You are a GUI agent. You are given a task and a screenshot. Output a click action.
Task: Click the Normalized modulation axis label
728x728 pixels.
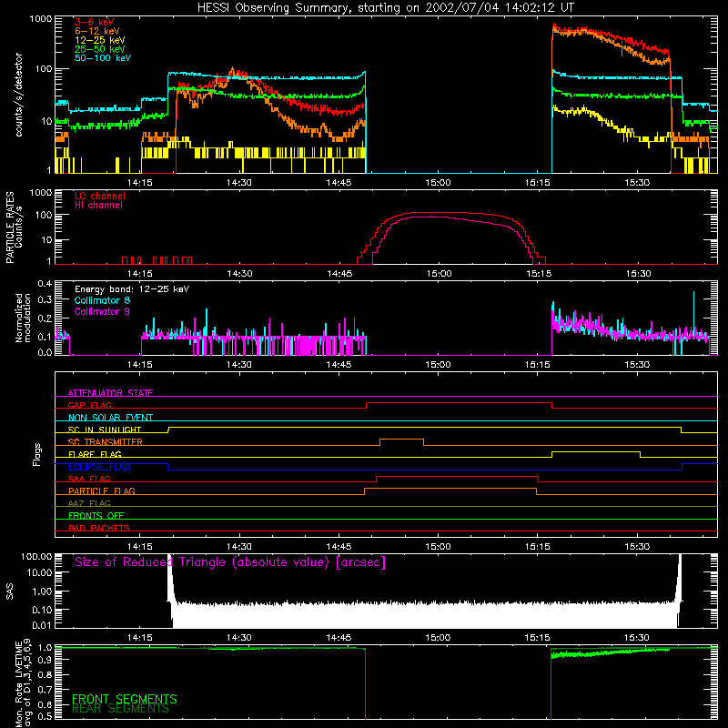coord(23,318)
